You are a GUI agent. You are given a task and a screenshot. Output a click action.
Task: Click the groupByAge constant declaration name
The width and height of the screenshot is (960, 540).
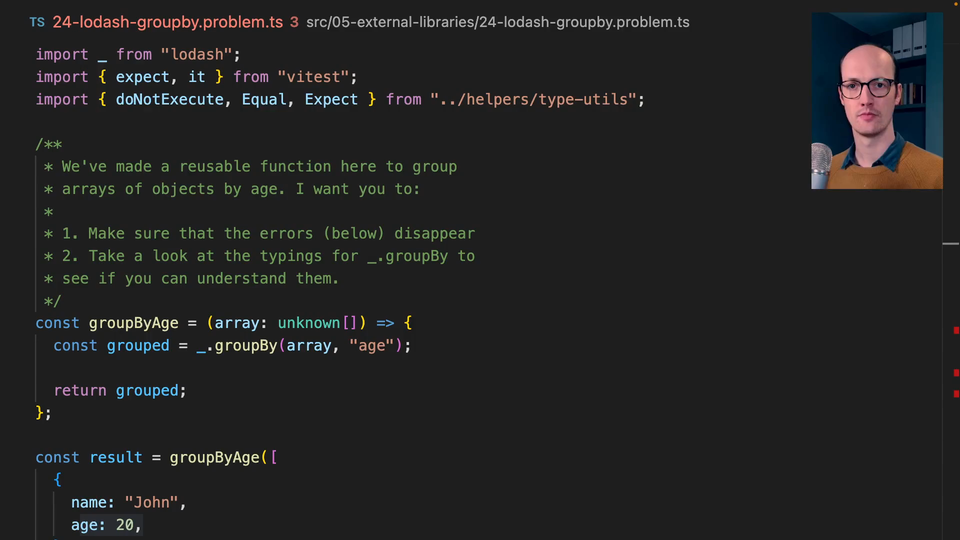coord(133,323)
